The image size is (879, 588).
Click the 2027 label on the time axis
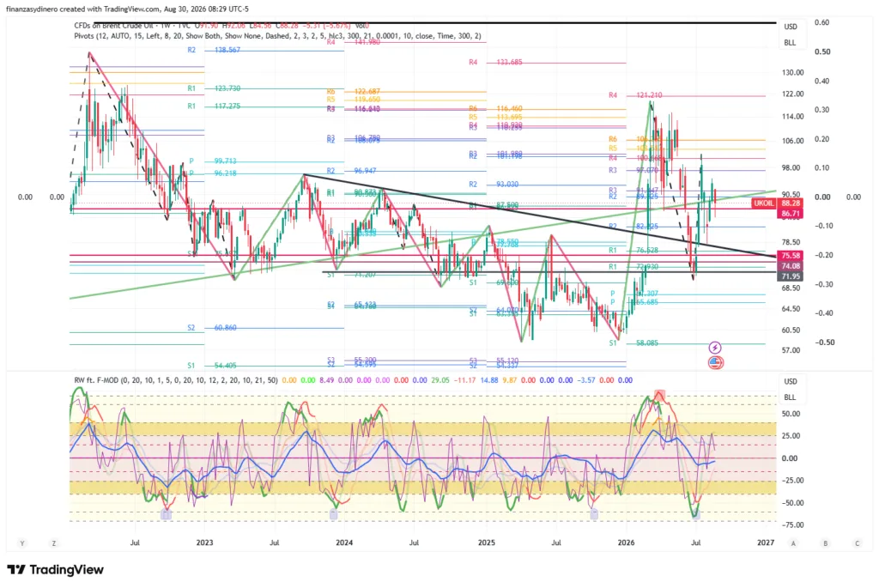coord(766,543)
